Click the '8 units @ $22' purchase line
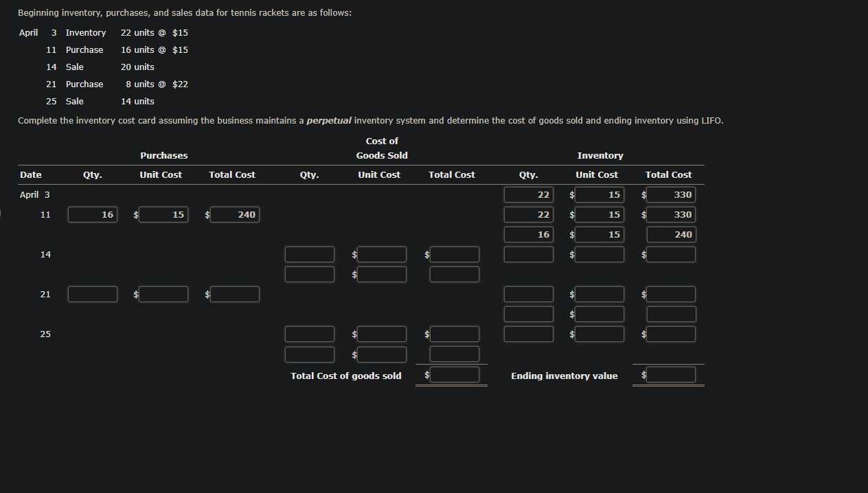This screenshot has width=868, height=493. click(x=157, y=84)
